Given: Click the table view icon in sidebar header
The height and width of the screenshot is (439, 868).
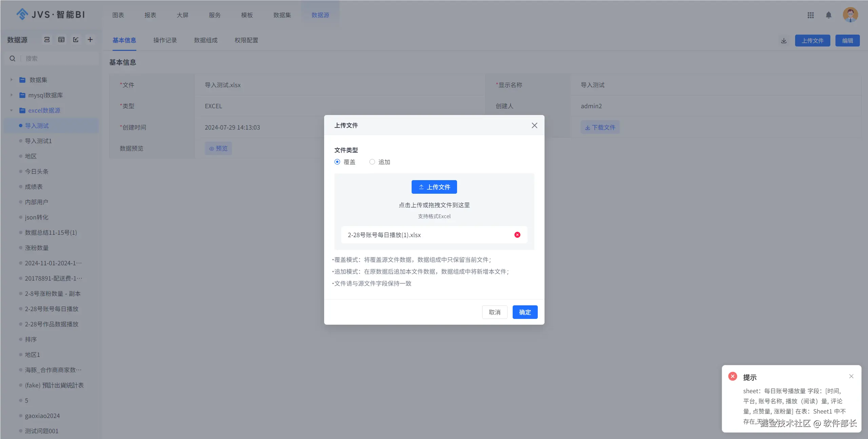Looking at the screenshot, I should pos(61,40).
